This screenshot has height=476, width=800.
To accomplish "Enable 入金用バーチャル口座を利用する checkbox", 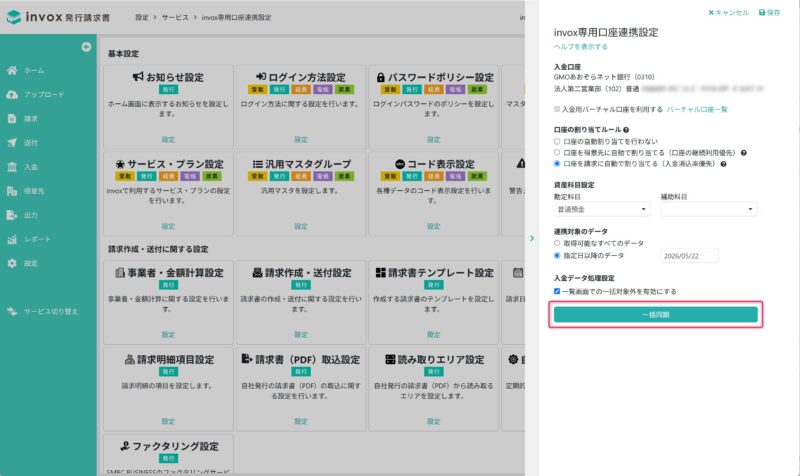I will click(557, 109).
